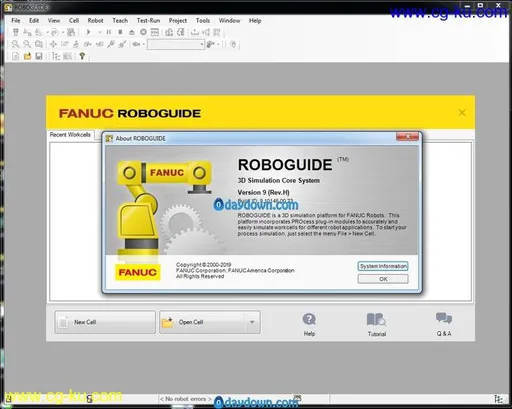Click the Cycle Start play icon in toolbar

(x=88, y=32)
